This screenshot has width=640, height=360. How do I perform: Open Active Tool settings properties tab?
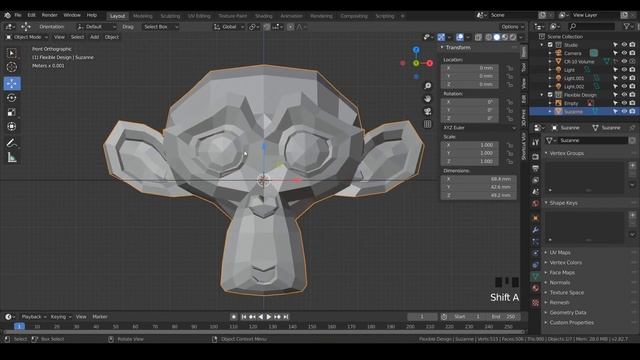point(536,142)
